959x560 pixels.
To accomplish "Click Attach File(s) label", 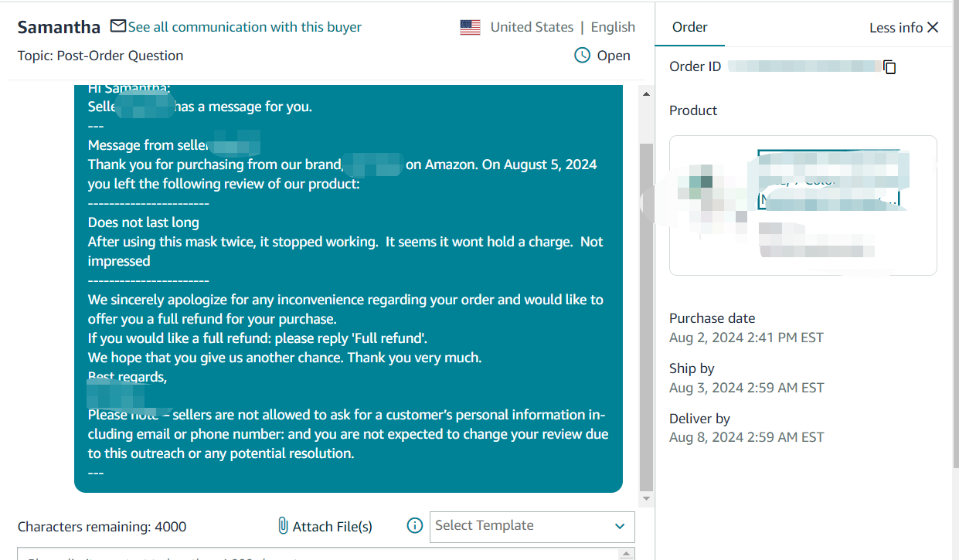I will pyautogui.click(x=332, y=527).
